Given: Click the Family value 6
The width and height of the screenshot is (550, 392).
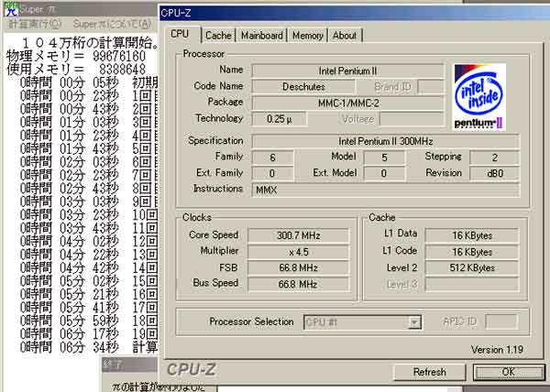Looking at the screenshot, I should pyautogui.click(x=272, y=158).
